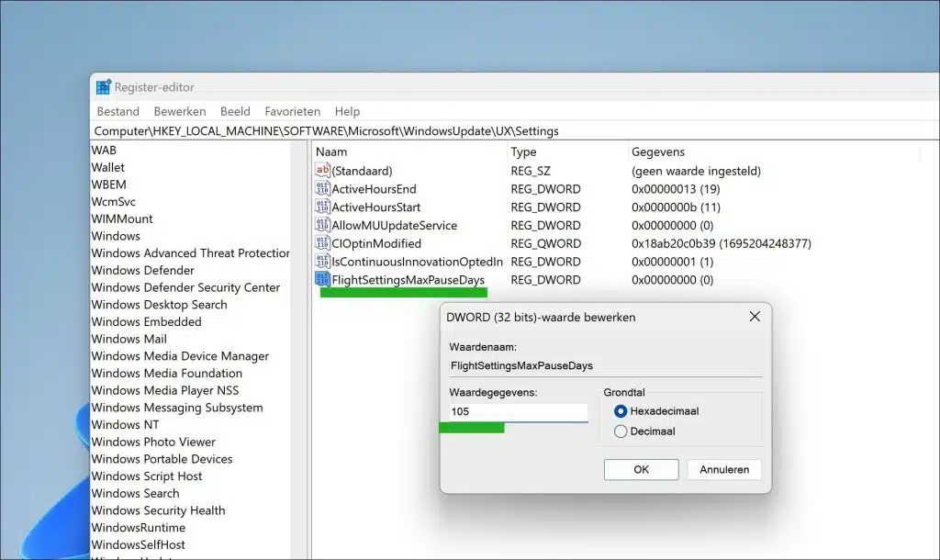Select the Windows key in tree
The image size is (940, 560).
pyautogui.click(x=116, y=236)
